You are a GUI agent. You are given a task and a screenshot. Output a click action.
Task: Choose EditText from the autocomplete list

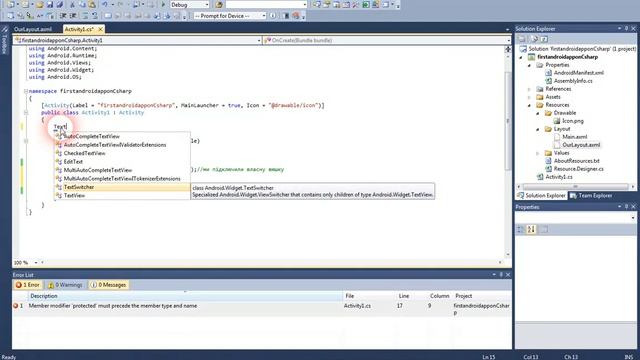[122, 162]
